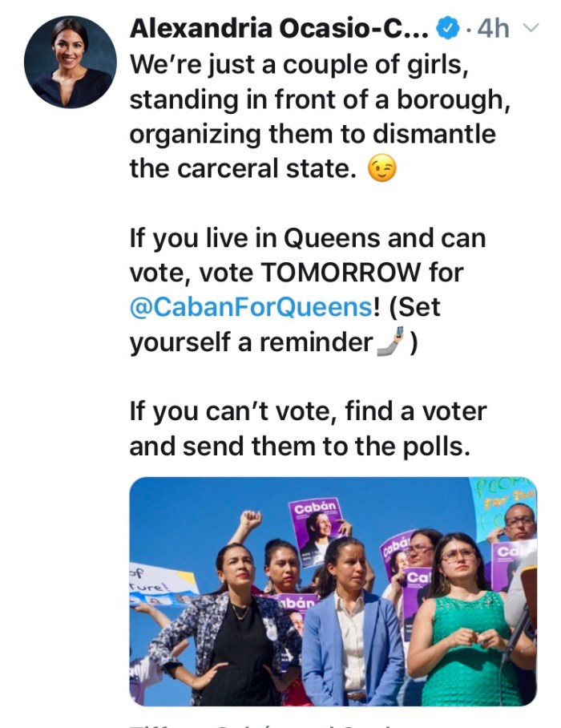
Task: Click the cut-off caption text below photo
Action: click(321, 723)
